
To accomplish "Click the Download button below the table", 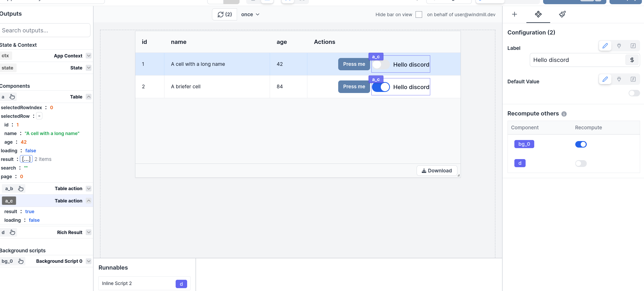I will click(437, 170).
